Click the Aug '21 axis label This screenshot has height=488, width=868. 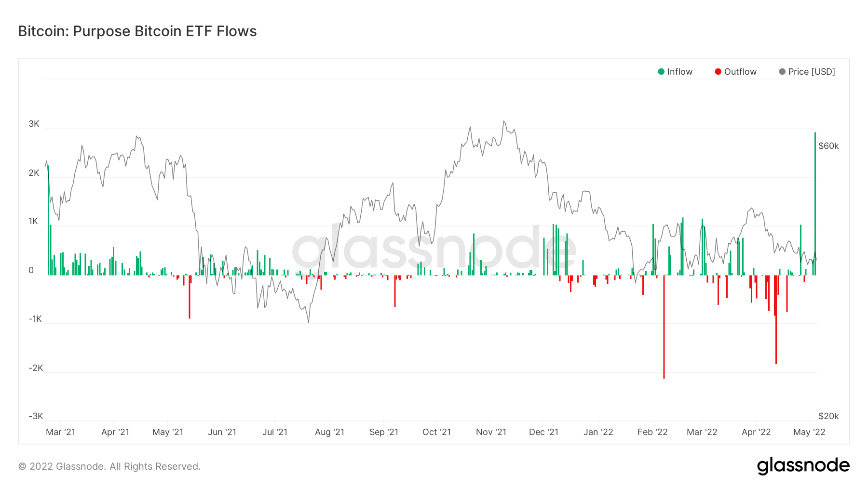tap(329, 432)
